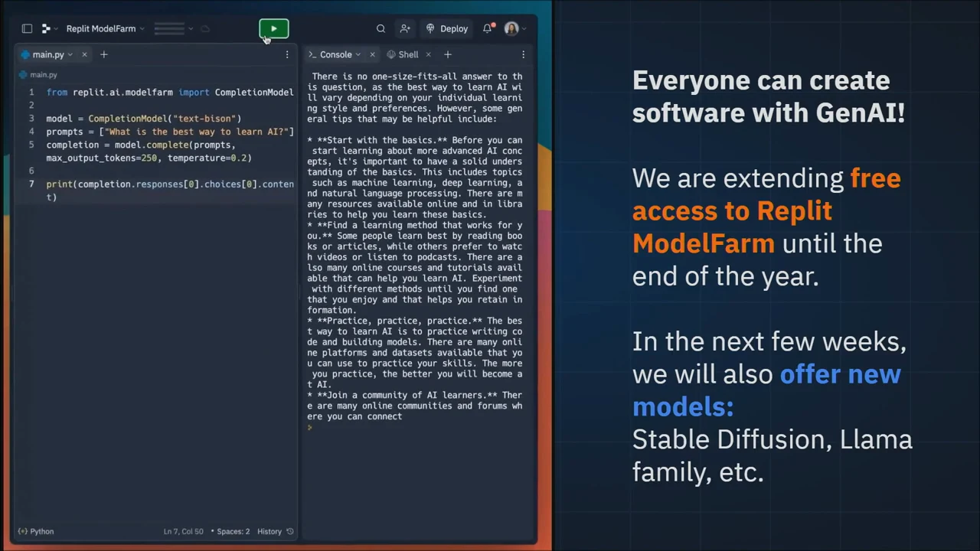980x551 pixels.
Task: Click the max_output_tokens=250 code line
Action: (x=149, y=158)
